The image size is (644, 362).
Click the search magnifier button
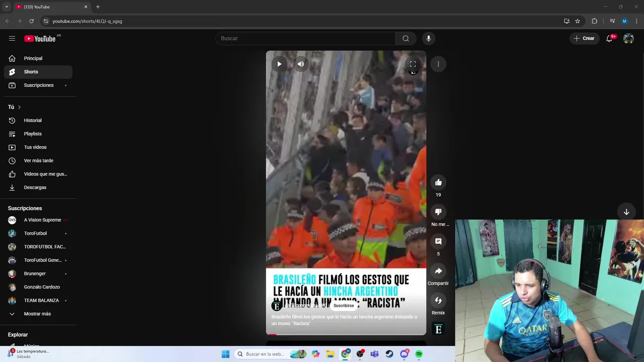(406, 38)
